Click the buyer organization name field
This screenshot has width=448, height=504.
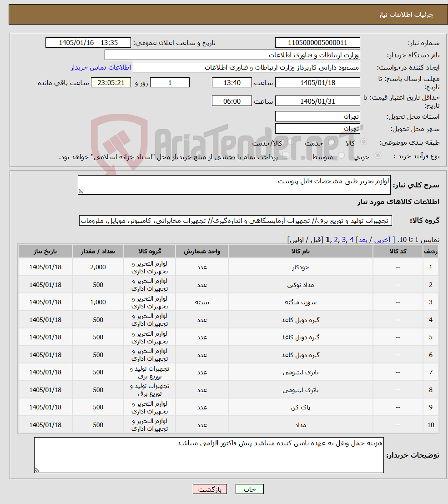(232, 55)
